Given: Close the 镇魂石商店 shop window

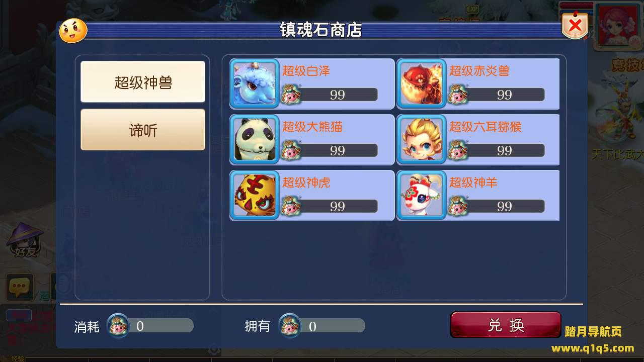Looking at the screenshot, I should tap(575, 25).
